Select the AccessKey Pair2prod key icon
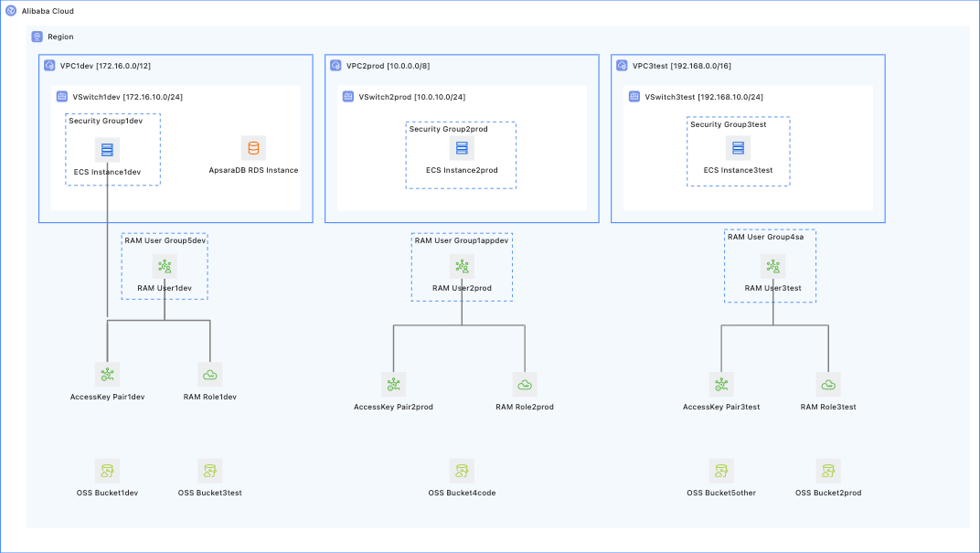This screenshot has height=553, width=980. [x=393, y=384]
